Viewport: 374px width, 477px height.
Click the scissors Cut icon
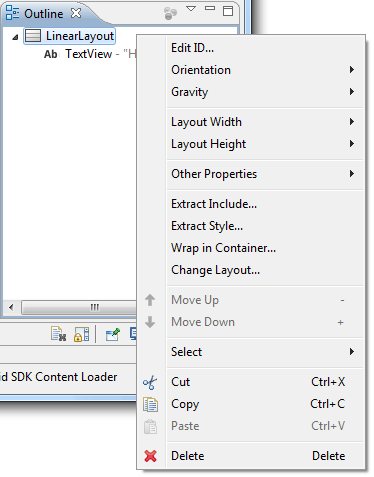150,382
